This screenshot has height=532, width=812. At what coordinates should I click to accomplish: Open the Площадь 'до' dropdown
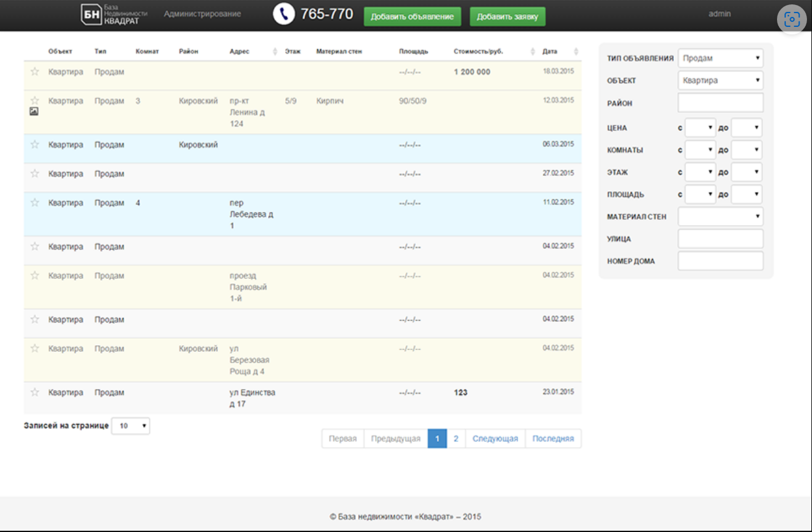[746, 194]
